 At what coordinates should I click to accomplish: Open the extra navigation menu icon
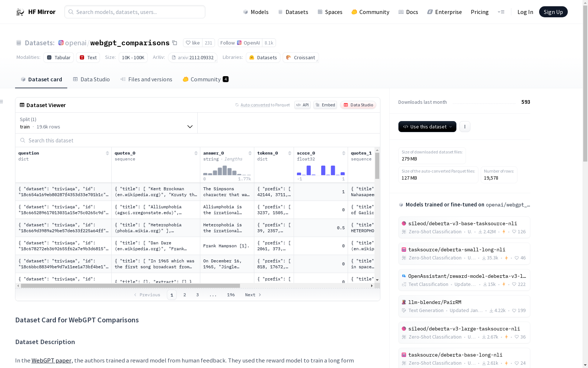click(x=501, y=12)
